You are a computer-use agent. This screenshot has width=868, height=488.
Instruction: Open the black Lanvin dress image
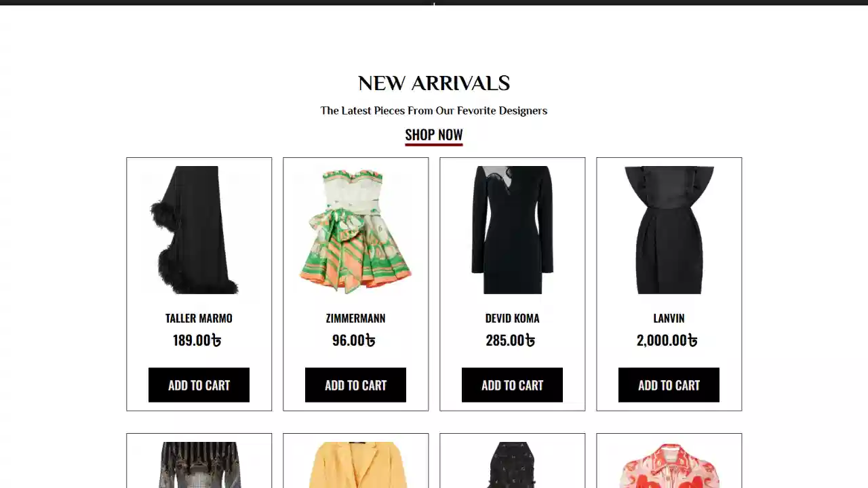(669, 230)
